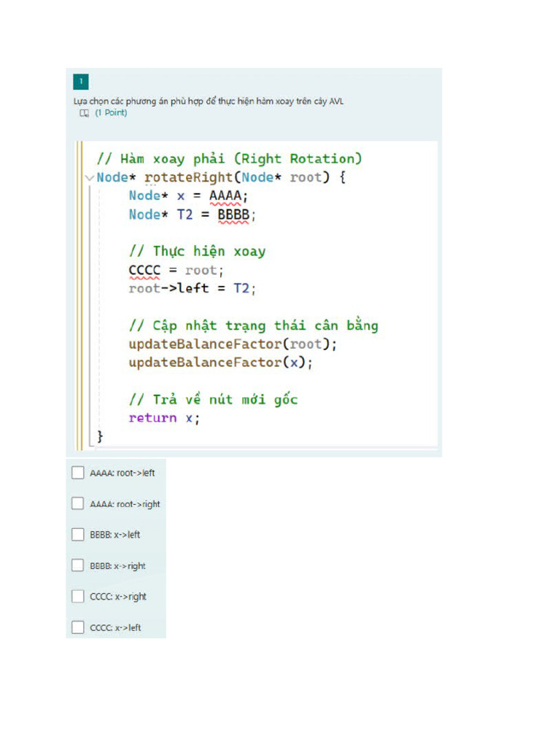
Task: Tick the 'BBBB: x->left' checkbox
Action: [x=78, y=535]
